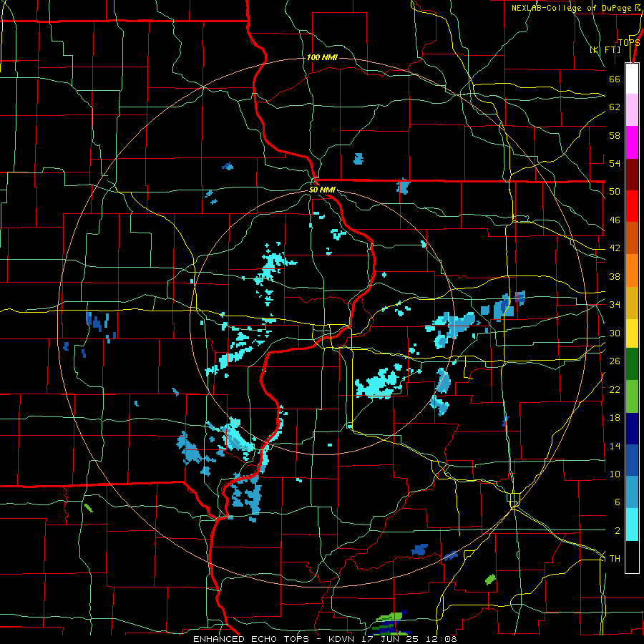Click the 50 NMI range ring label
644x644 pixels.
coord(322,190)
